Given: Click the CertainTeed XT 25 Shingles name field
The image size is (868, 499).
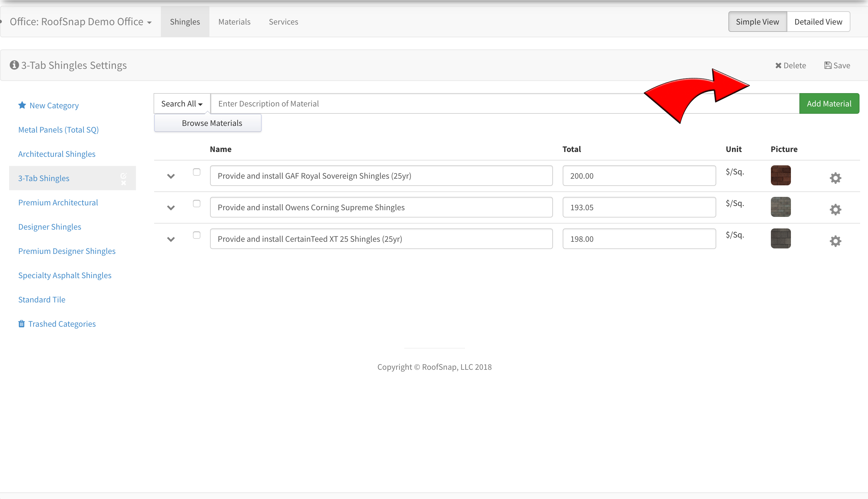Looking at the screenshot, I should [381, 239].
